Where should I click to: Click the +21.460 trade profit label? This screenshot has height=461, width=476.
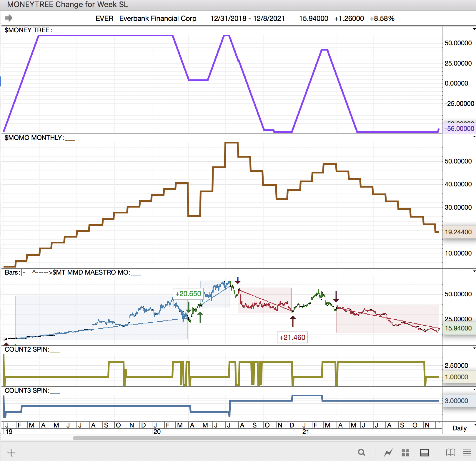(292, 338)
